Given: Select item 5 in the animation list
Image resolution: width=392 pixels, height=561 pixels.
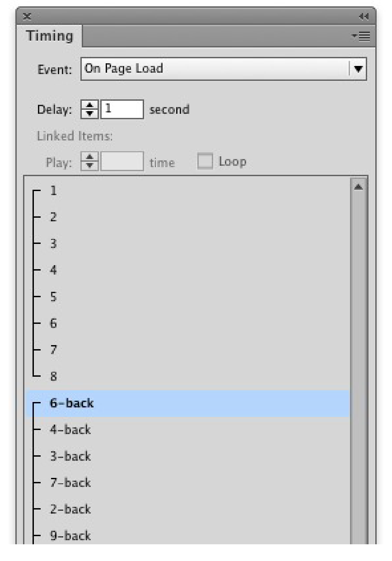Looking at the screenshot, I should [x=53, y=297].
